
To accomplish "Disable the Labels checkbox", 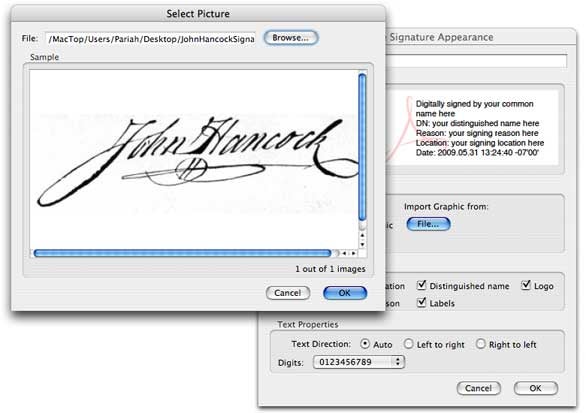I will click(x=421, y=302).
